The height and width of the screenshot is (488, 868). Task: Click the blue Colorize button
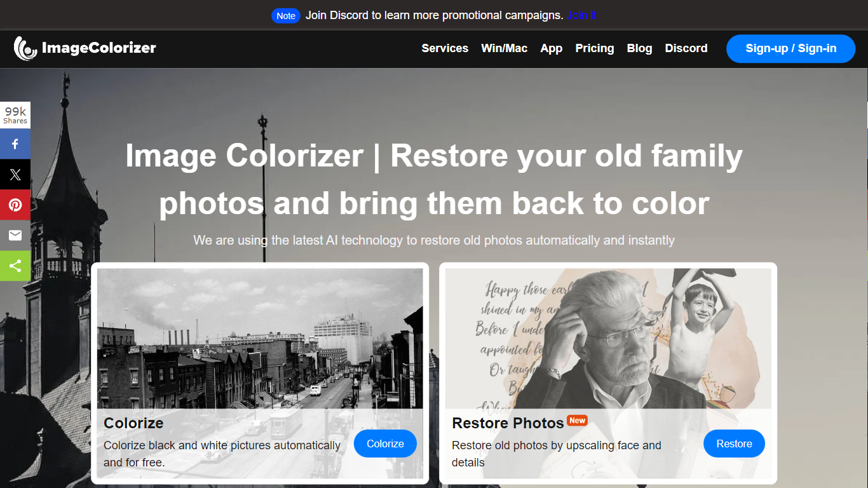[385, 444]
